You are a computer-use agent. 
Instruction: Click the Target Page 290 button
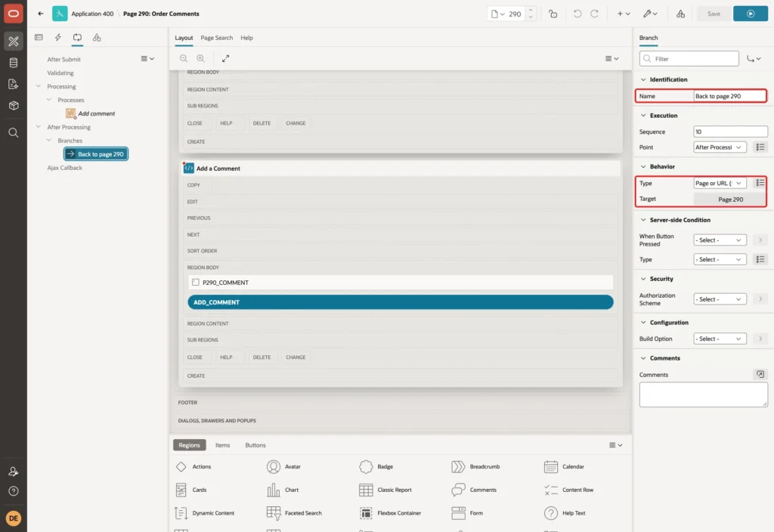click(730, 199)
